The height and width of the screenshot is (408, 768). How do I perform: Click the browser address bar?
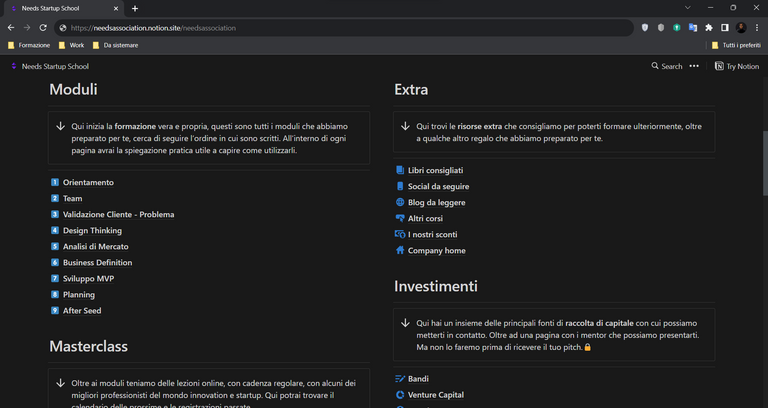[343, 28]
